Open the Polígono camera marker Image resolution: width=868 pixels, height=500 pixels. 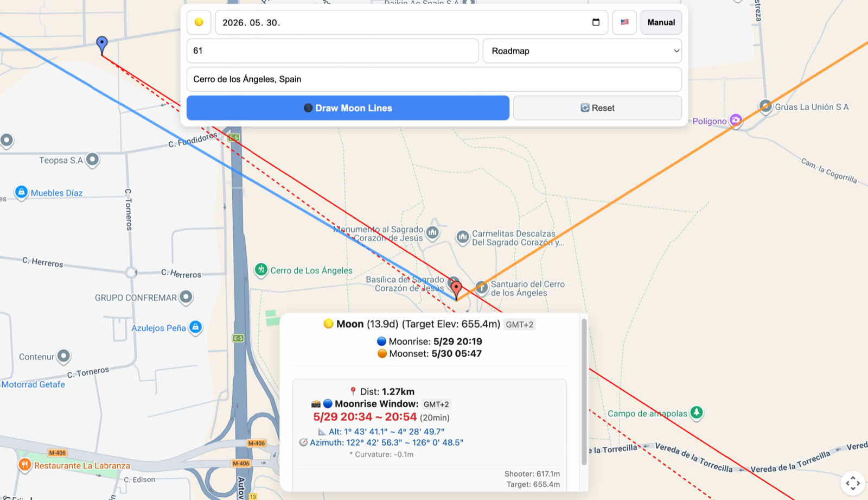pyautogui.click(x=736, y=120)
